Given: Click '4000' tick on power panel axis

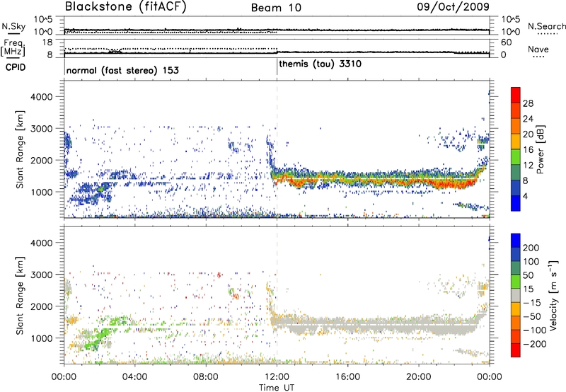Looking at the screenshot, I should (42, 97).
